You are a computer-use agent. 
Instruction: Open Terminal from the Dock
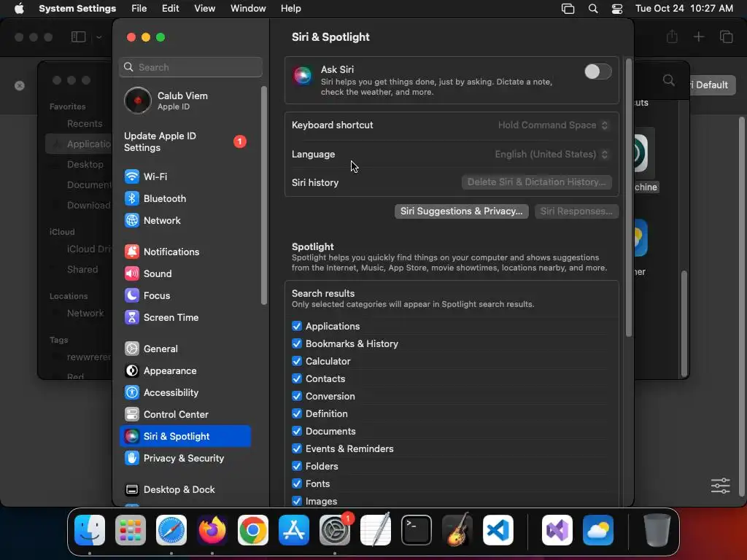click(417, 530)
